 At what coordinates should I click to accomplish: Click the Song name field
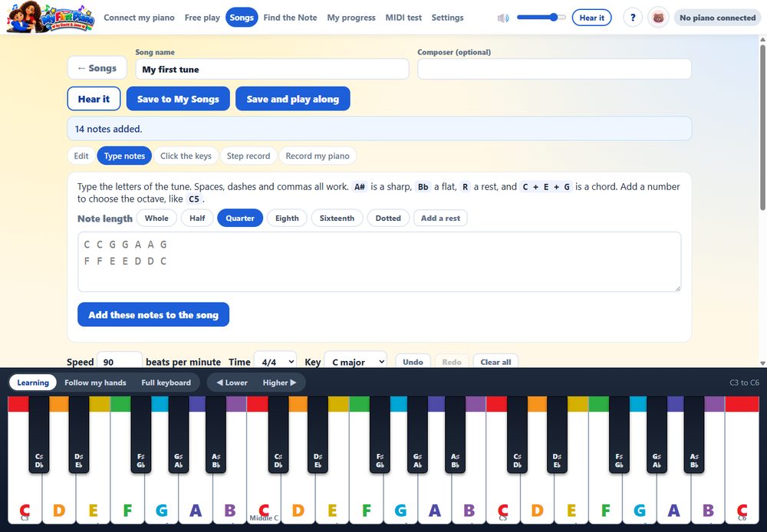click(272, 69)
